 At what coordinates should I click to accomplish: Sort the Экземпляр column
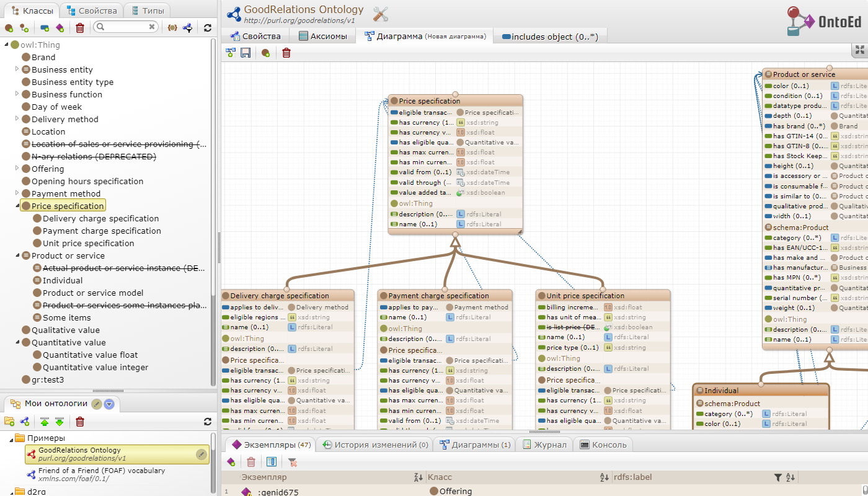[x=418, y=477]
